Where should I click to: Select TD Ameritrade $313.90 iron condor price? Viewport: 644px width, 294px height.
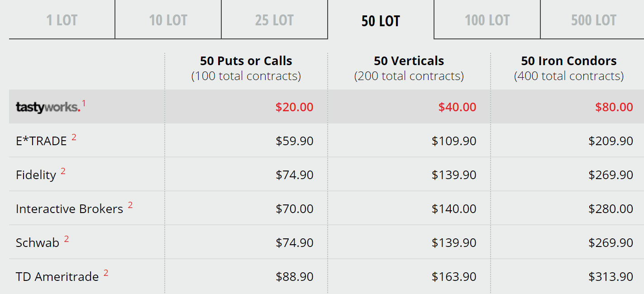click(611, 277)
